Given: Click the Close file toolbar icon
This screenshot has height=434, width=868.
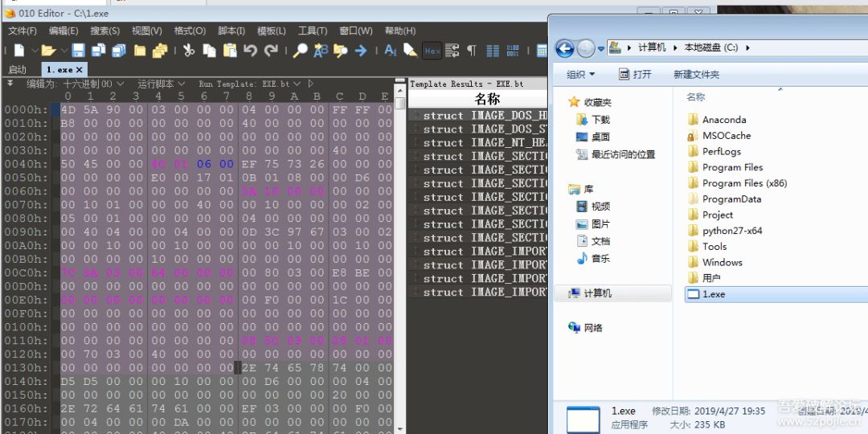Looking at the screenshot, I should click(140, 51).
